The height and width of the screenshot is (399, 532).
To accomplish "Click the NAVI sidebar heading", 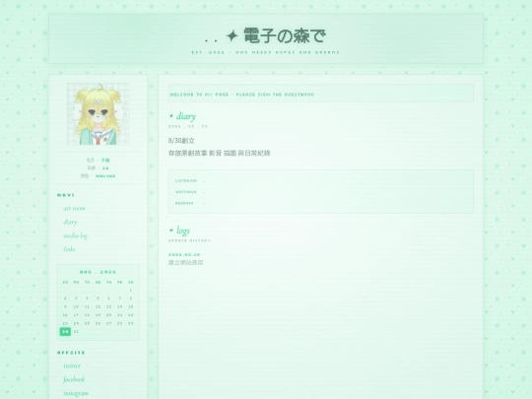I will 66,195.
